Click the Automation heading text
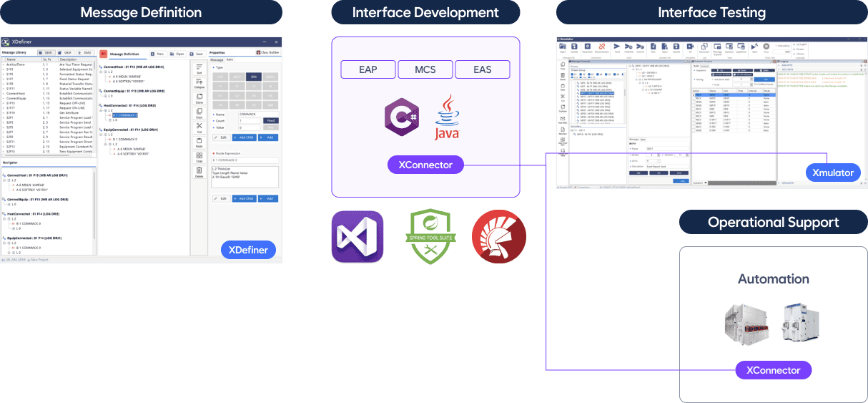This screenshot has width=868, height=403. click(774, 279)
